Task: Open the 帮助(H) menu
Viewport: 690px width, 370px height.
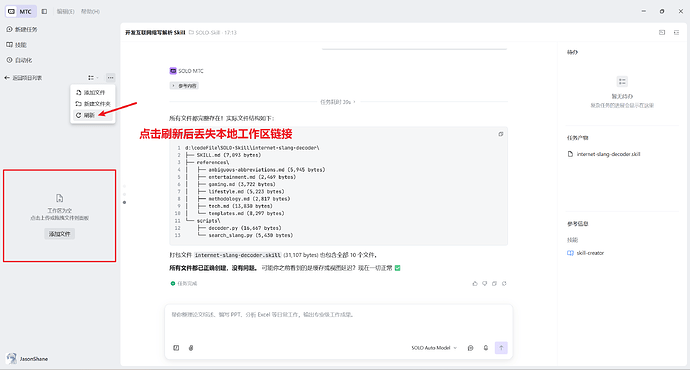Action: click(x=90, y=11)
